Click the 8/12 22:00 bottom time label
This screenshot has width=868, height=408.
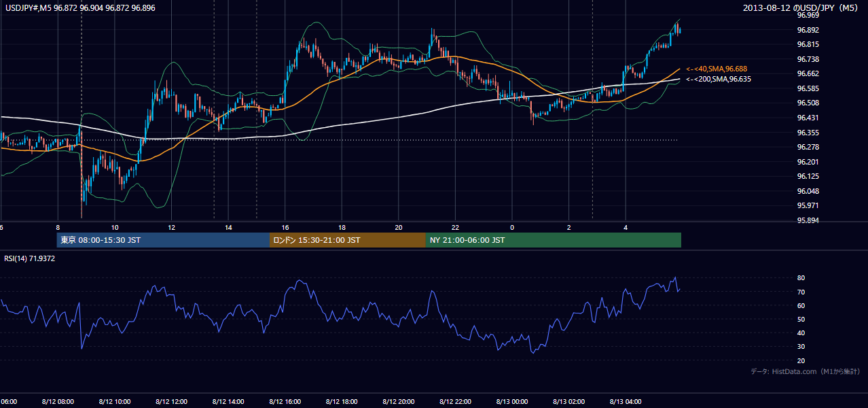click(456, 402)
